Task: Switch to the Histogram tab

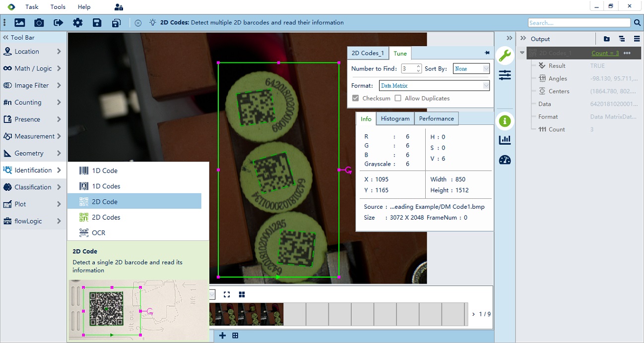Action: 395,118
